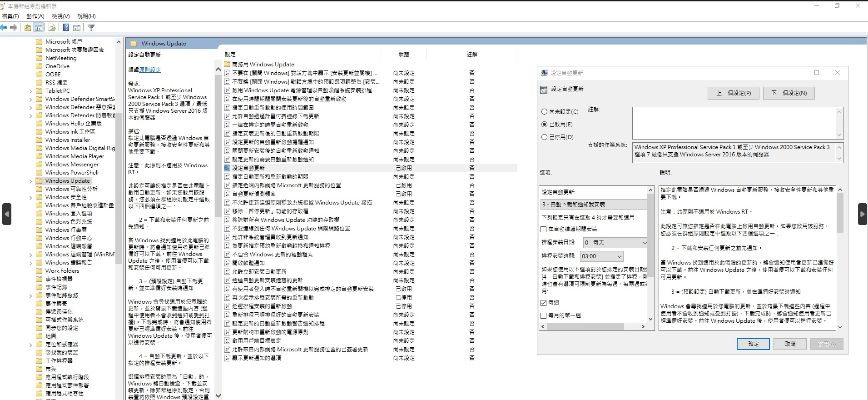Image resolution: width=868 pixels, height=400 pixels.
Task: Expand the Windows 安全性 tree node
Action: click(x=31, y=197)
